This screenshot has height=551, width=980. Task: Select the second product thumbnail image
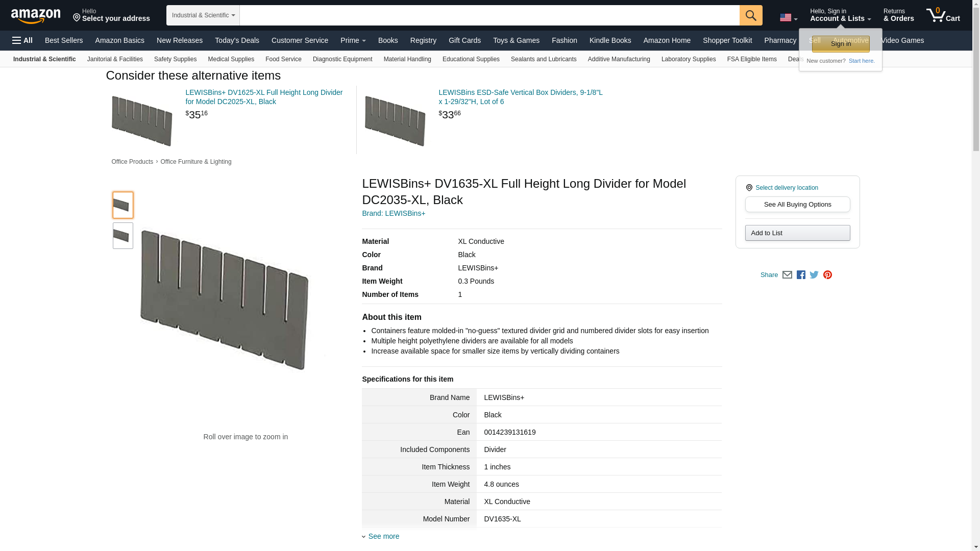(x=122, y=236)
